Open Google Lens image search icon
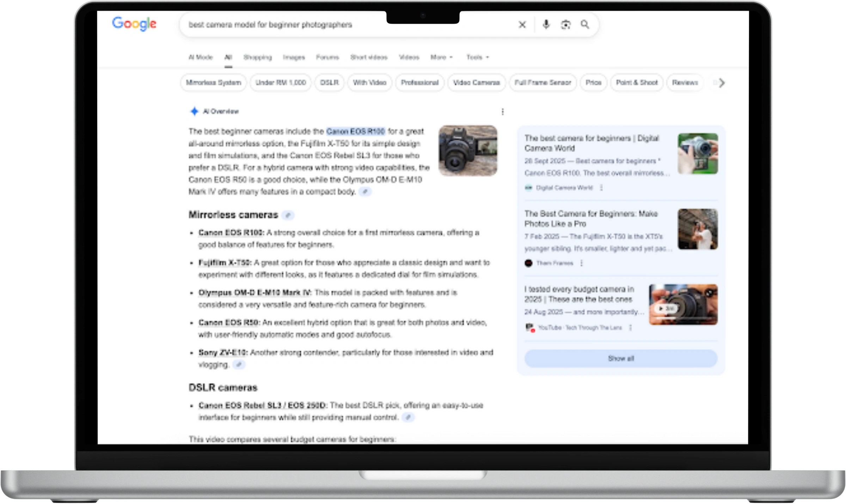 point(565,25)
